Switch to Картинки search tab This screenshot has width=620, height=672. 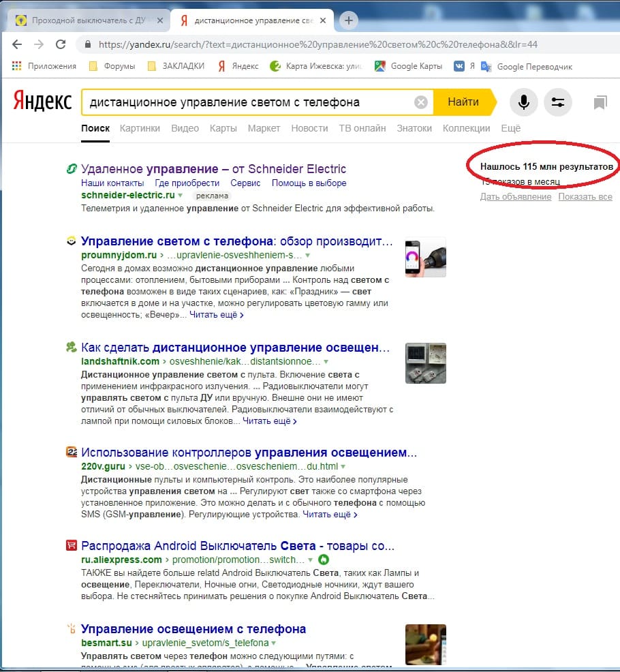tap(140, 128)
